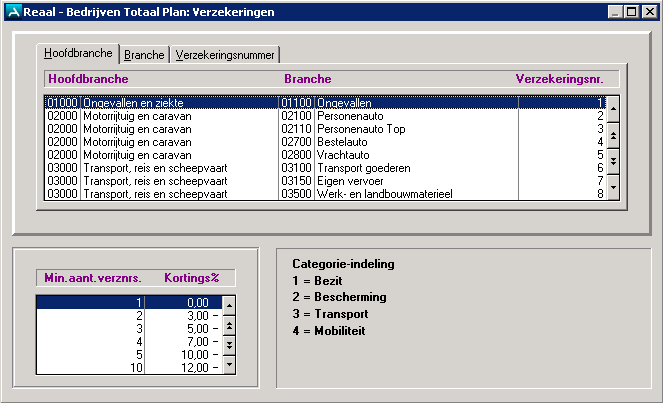This screenshot has height=403, width=663.
Task: Maximize the Verzekeringen window
Action: [631, 11]
